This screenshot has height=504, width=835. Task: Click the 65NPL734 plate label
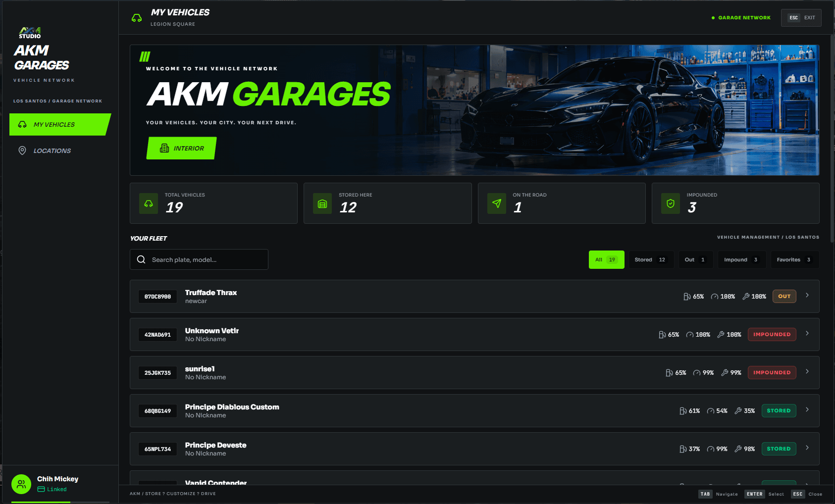click(x=157, y=449)
